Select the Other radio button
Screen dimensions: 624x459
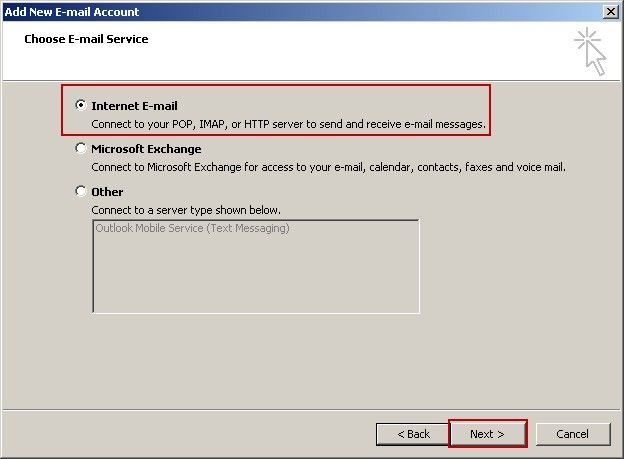pos(80,191)
